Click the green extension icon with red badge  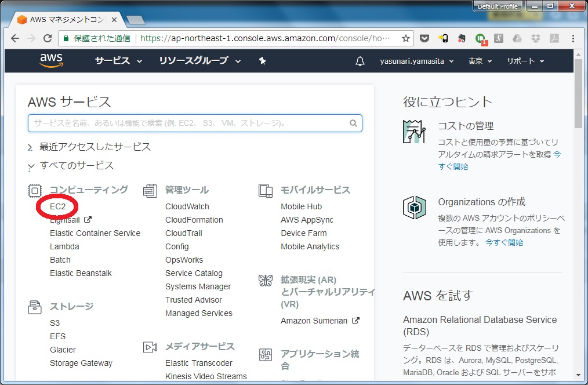click(x=480, y=39)
